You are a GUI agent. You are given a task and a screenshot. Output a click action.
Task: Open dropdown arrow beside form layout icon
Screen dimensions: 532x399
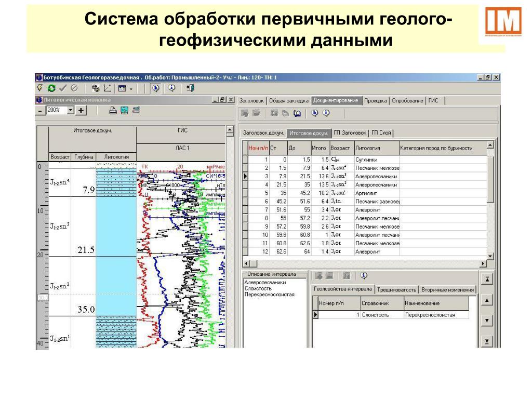[x=131, y=89]
